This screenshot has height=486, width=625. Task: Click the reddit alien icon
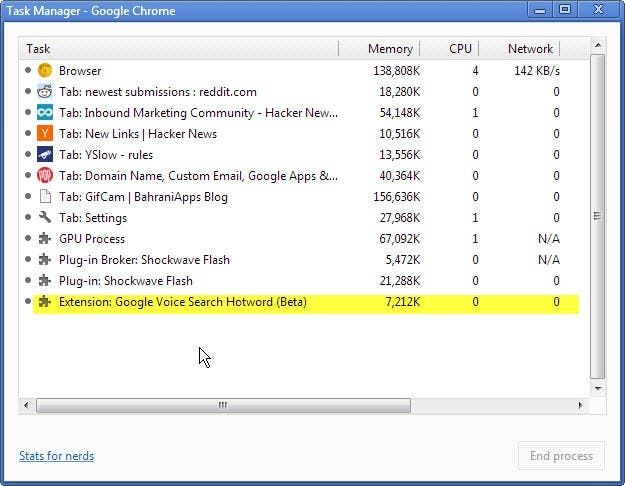click(x=45, y=92)
